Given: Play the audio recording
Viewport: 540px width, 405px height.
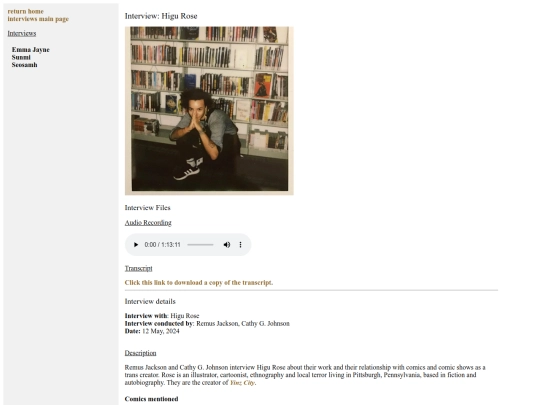Looking at the screenshot, I should pos(136,245).
